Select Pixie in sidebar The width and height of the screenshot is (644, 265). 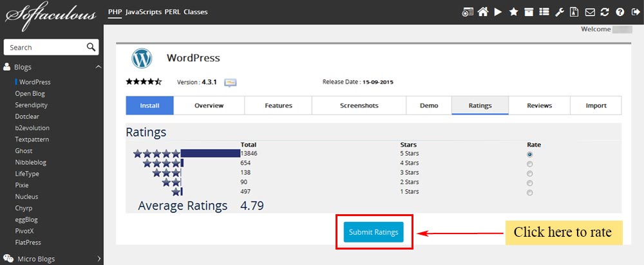21,185
